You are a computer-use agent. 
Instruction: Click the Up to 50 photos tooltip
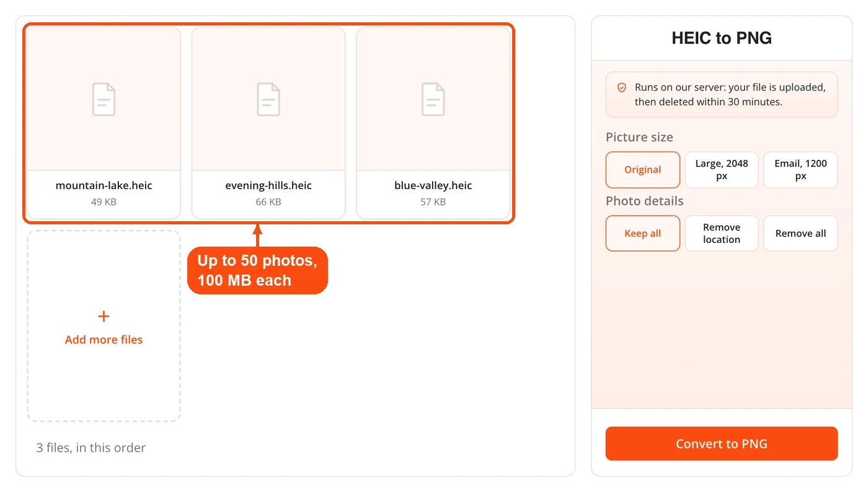tap(257, 270)
